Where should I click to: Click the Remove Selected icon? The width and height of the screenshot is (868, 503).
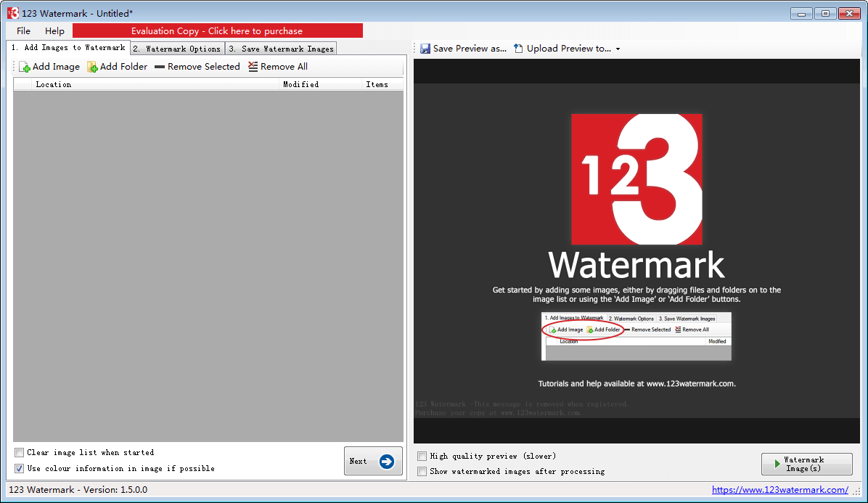160,67
